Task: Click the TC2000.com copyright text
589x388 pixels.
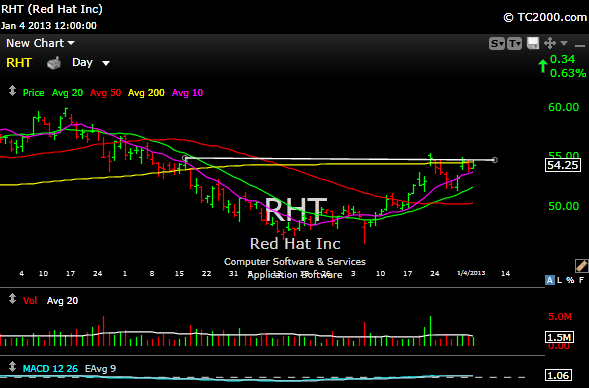Action: coord(545,17)
